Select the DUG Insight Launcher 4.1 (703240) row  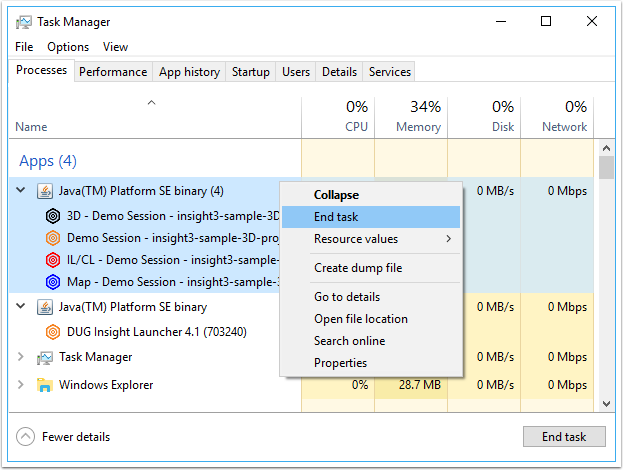click(157, 332)
